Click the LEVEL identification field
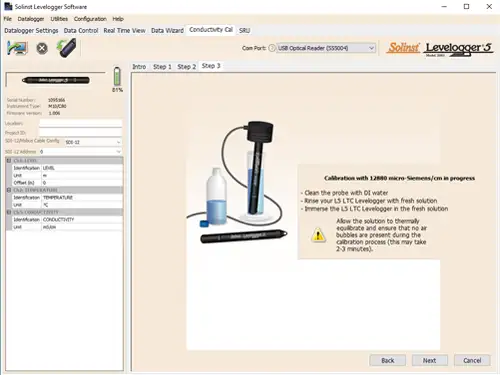Image resolution: width=500 pixels, height=375 pixels. click(x=82, y=168)
